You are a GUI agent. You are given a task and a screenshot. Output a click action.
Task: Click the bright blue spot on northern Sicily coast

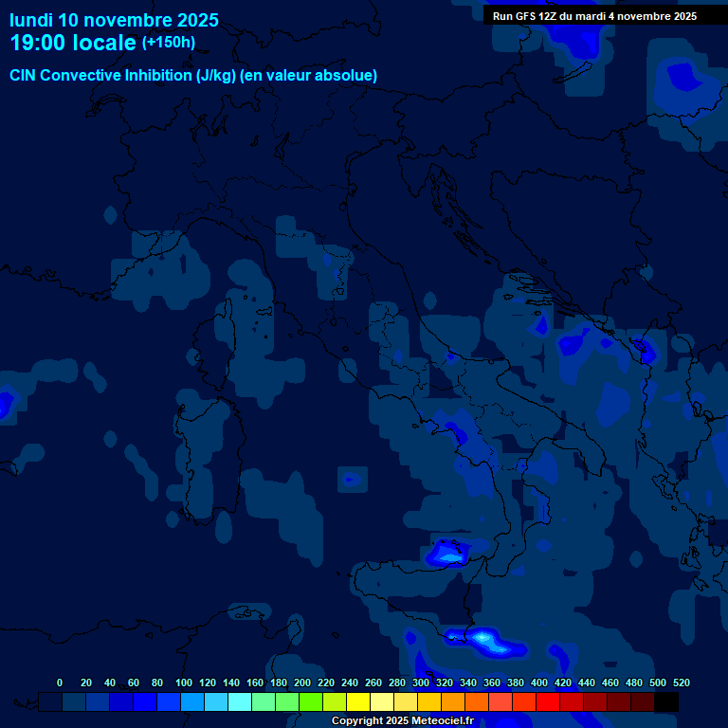tap(446, 554)
